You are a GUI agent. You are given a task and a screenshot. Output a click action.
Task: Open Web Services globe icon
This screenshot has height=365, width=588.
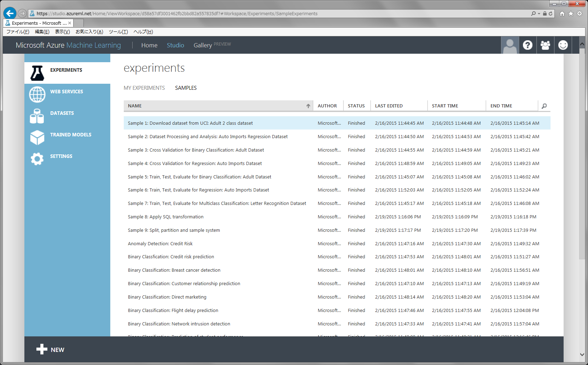pyautogui.click(x=37, y=95)
